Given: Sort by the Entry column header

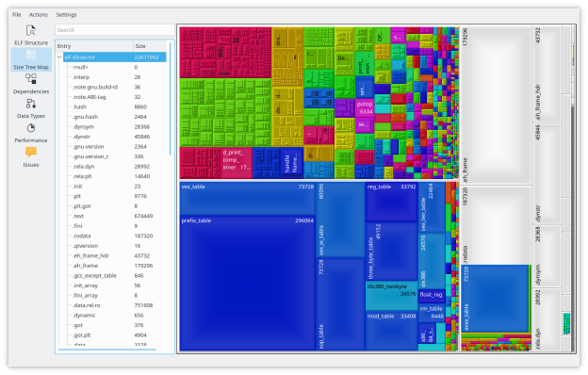Looking at the screenshot, I should pyautogui.click(x=94, y=46).
